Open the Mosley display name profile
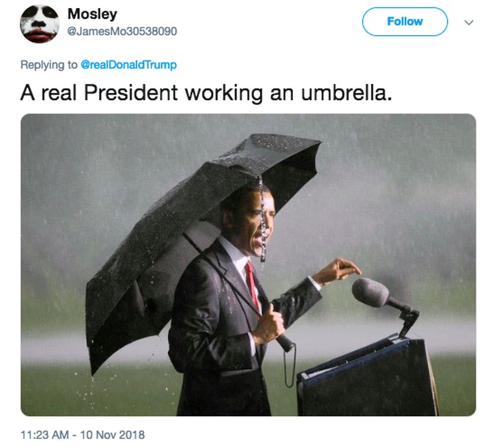 (92, 14)
